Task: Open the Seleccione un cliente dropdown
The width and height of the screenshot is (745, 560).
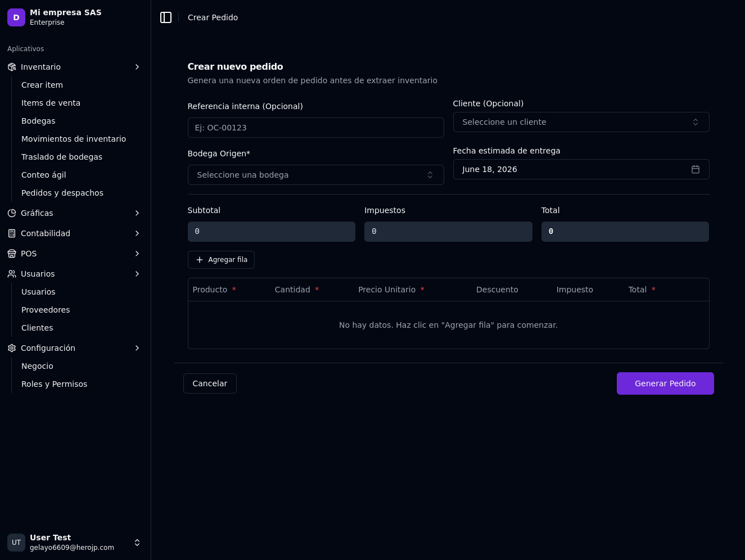Action: [x=581, y=122]
